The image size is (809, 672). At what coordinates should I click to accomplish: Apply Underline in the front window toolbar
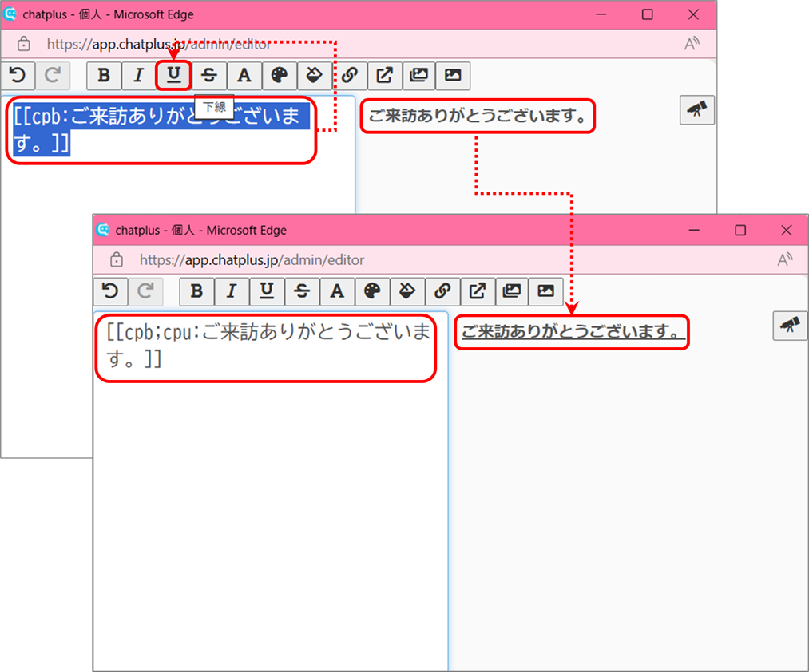[x=267, y=291]
